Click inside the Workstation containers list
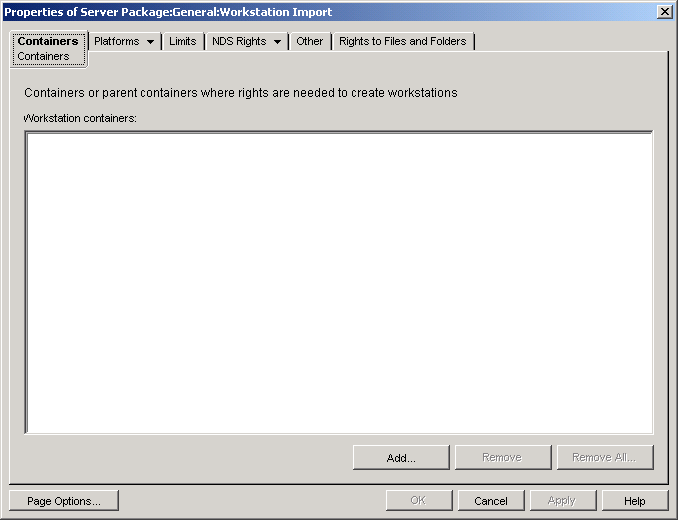678x520 pixels. pyautogui.click(x=339, y=282)
